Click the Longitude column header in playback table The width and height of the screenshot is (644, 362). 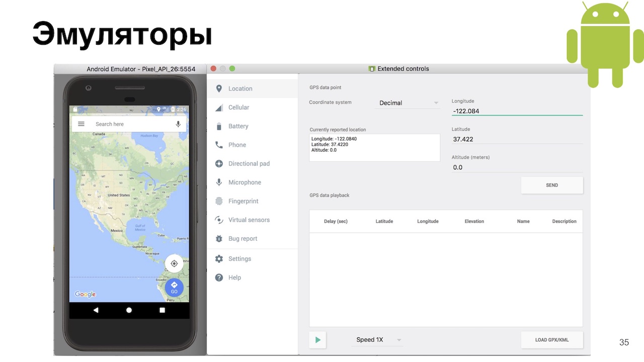(x=428, y=221)
